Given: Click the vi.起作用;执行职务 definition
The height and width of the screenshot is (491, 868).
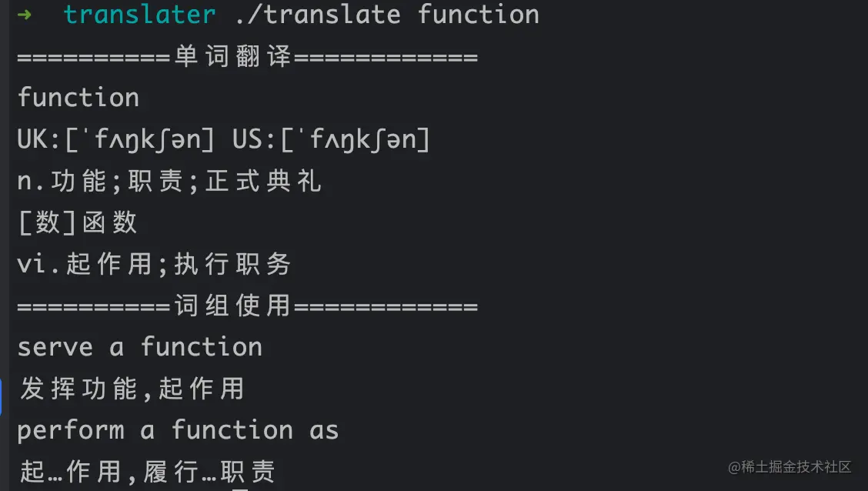Looking at the screenshot, I should click(x=154, y=265).
